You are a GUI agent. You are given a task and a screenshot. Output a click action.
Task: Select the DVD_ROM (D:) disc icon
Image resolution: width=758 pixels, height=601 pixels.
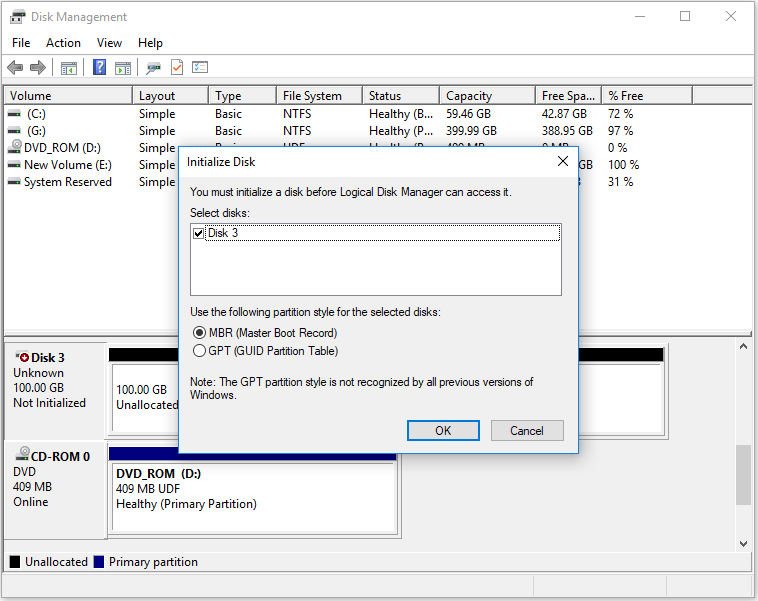point(15,146)
